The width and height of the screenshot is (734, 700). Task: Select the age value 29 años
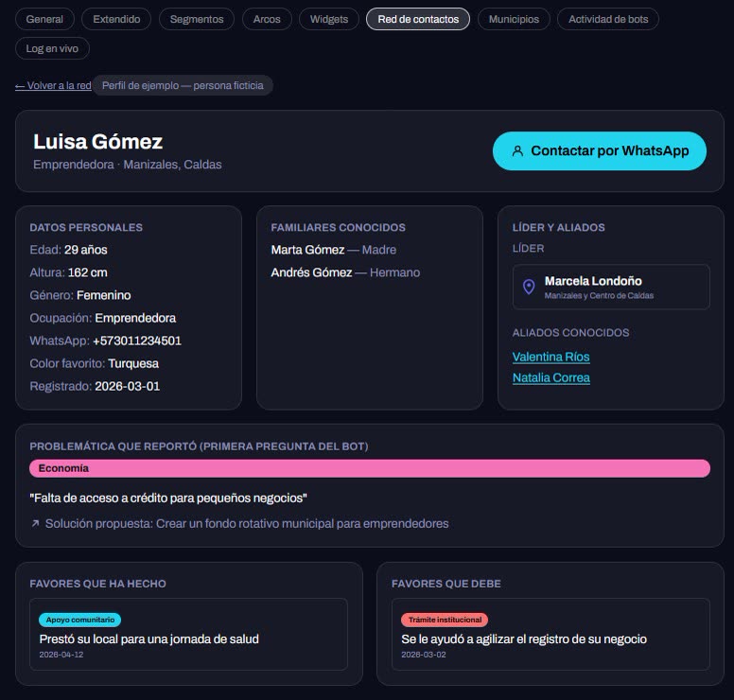point(86,250)
